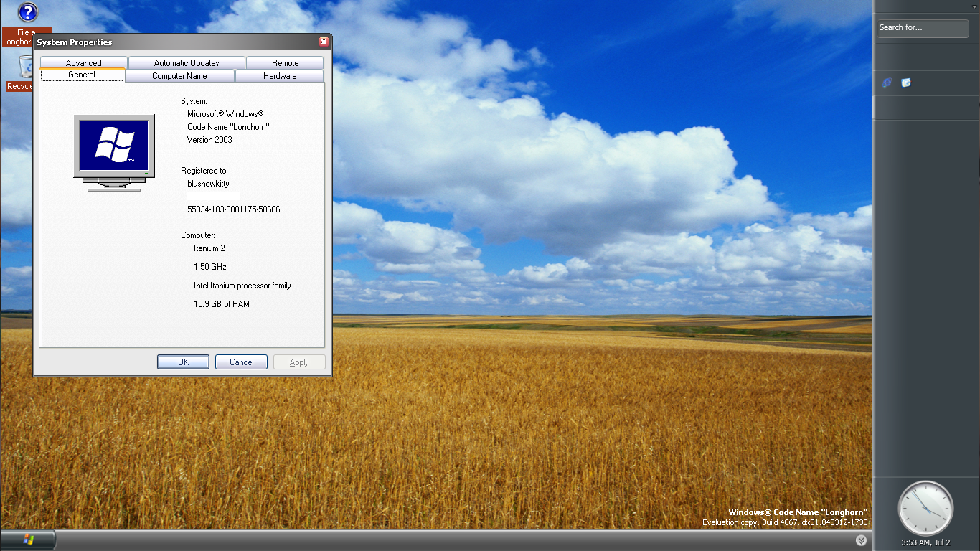Click the 3:53 AM, Jul 2 time text
This screenshot has height=551, width=980.
925,542
